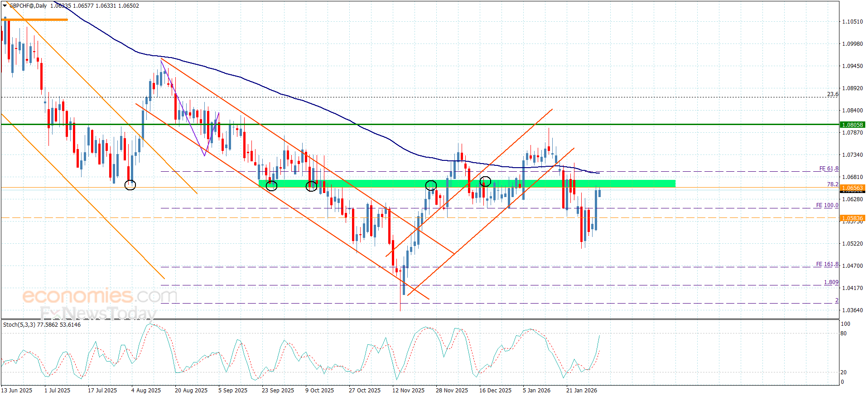The image size is (868, 396).
Task: Click the 23.6 retracement level label
Action: click(833, 94)
